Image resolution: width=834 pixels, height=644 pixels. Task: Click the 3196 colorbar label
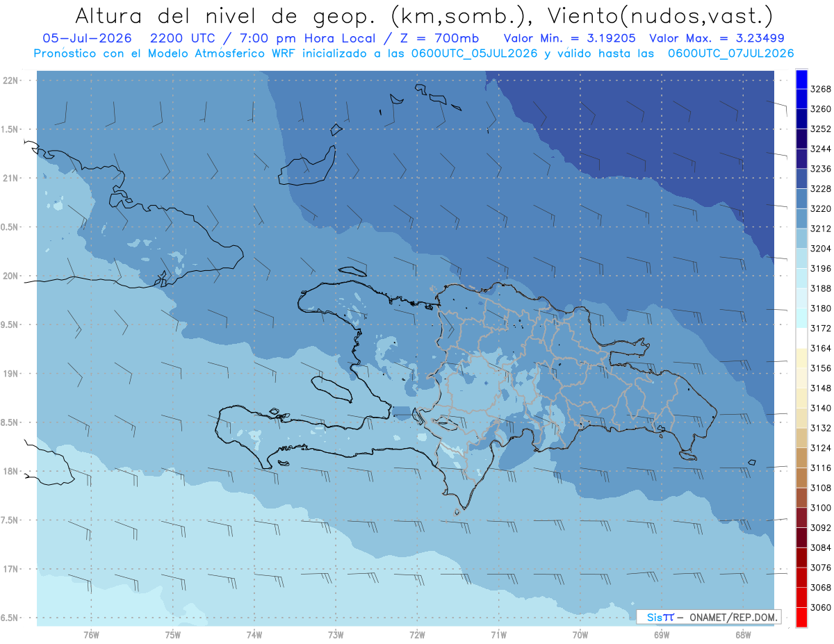coord(821,268)
